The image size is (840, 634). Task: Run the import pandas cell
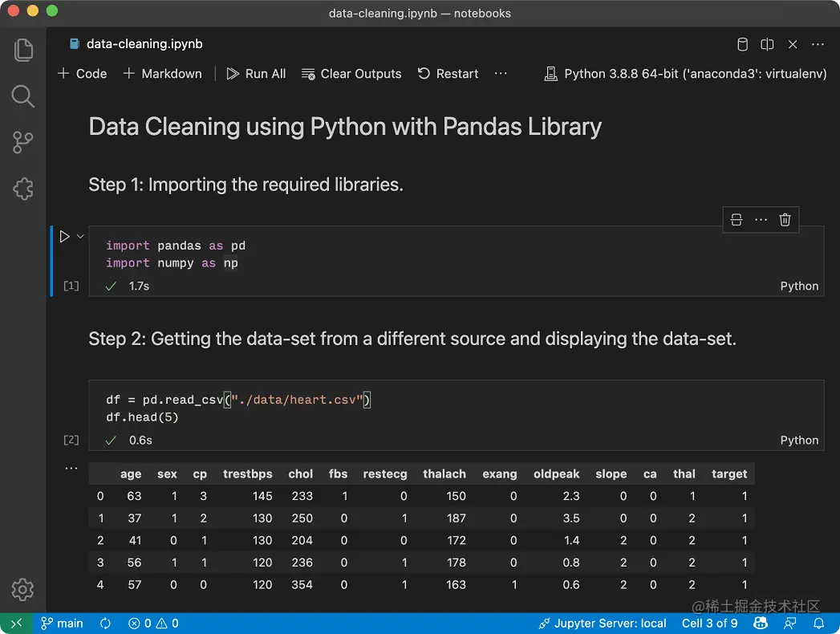(64, 236)
